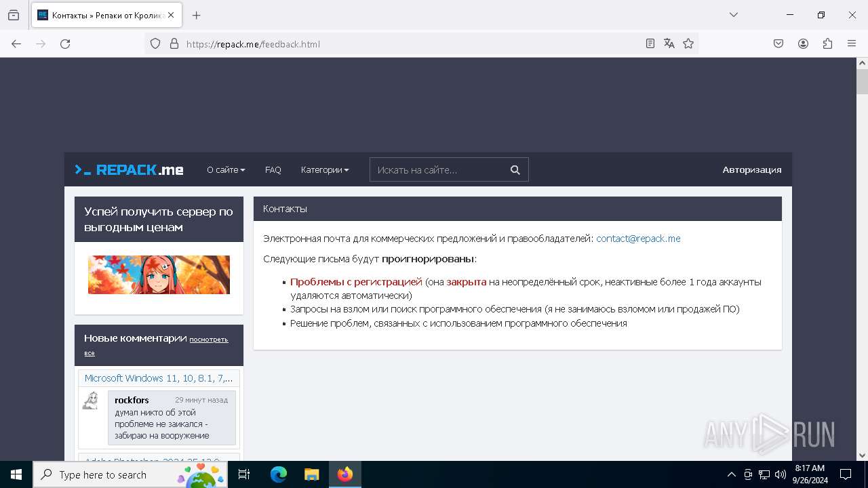Open the Firefox account icon

pyautogui.click(x=803, y=43)
